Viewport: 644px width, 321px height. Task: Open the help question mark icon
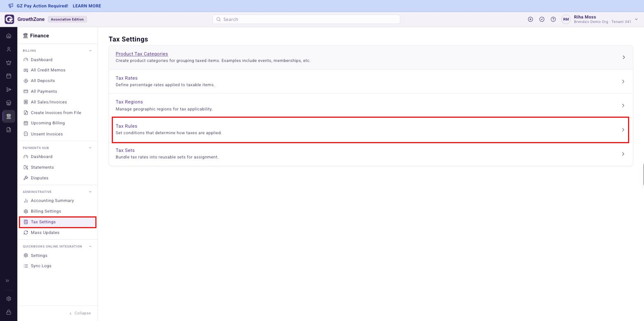(x=553, y=19)
